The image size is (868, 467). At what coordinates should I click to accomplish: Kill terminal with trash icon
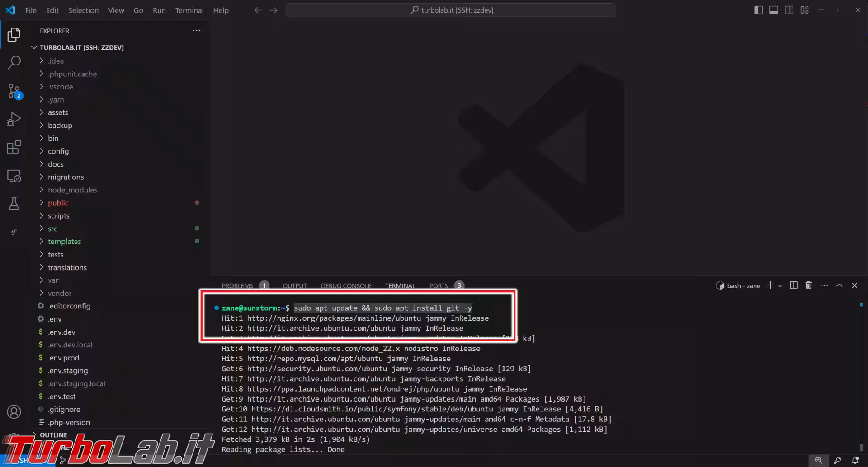click(x=809, y=285)
